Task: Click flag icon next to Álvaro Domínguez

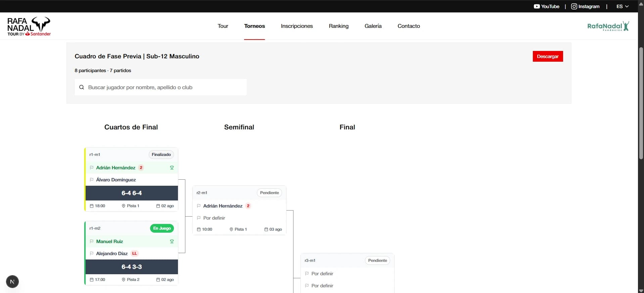Action: 92,180
